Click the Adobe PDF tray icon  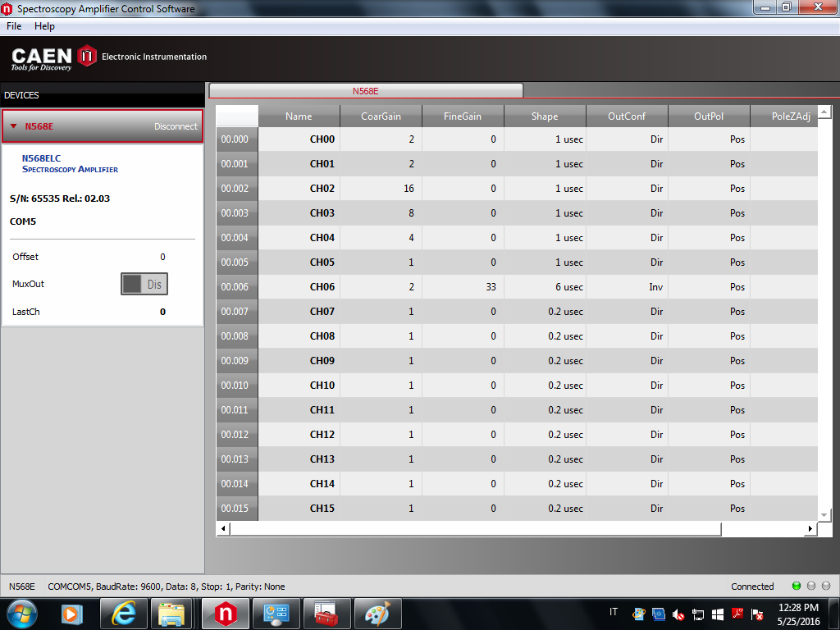737,614
